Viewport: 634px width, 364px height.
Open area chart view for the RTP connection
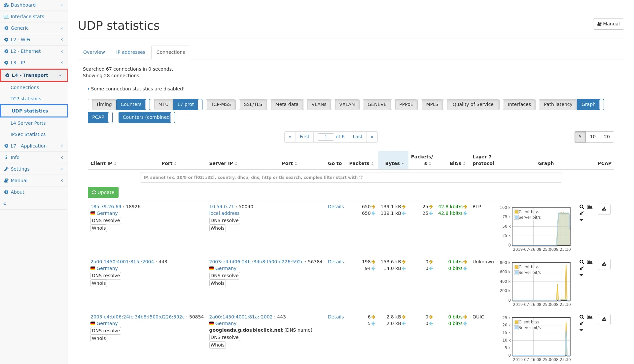click(x=590, y=207)
